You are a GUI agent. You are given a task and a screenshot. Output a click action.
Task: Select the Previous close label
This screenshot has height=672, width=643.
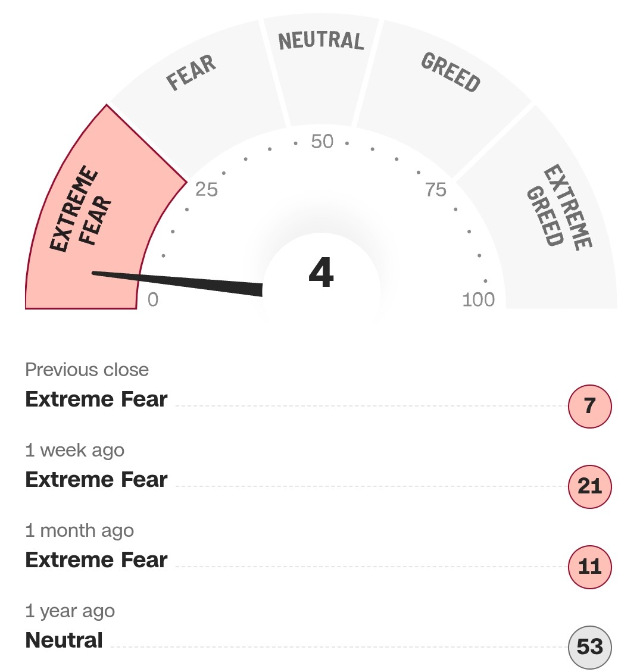(87, 370)
